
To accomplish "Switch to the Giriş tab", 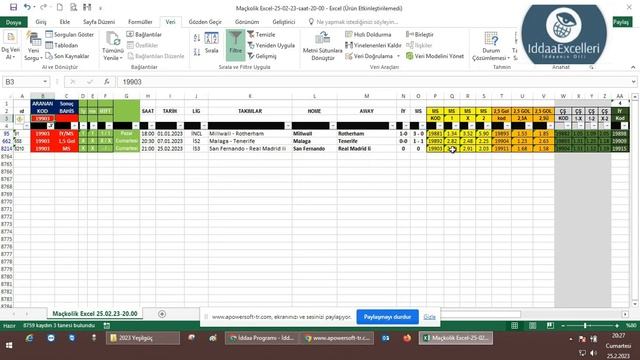I will click(x=41, y=22).
